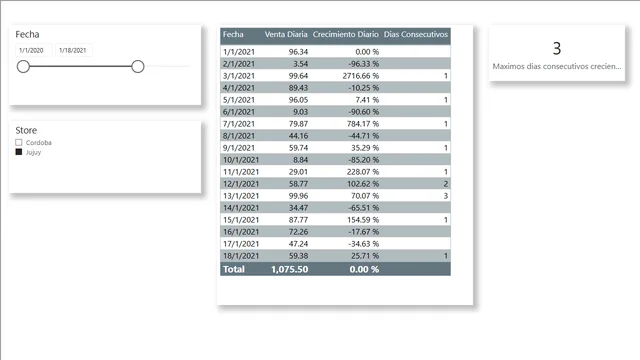This screenshot has height=360, width=640.
Task: Select the 6/1/2021 date cell
Action: [239, 112]
